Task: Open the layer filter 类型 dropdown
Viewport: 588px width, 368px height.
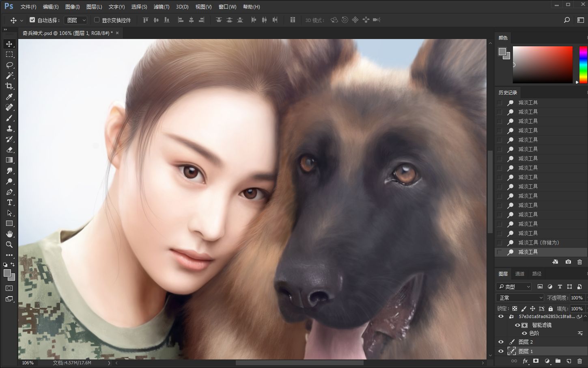Action: [x=514, y=286]
